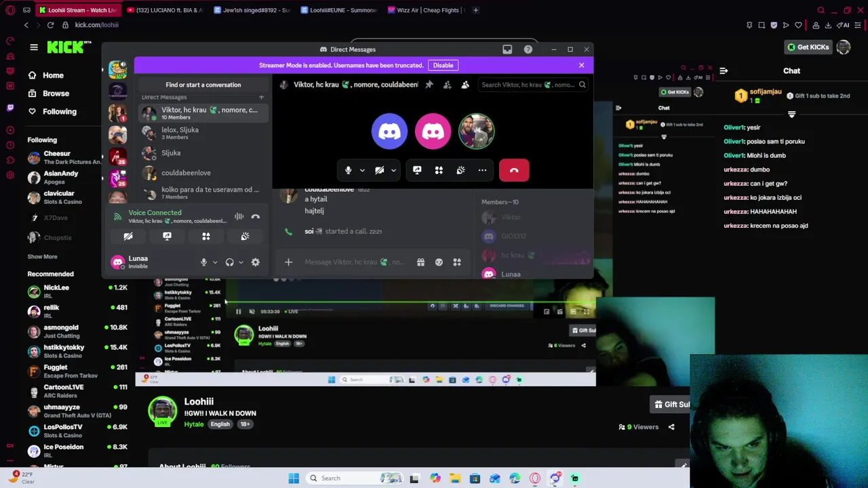Open a new browser tab
Image resolution: width=868 pixels, height=488 pixels.
[475, 10]
